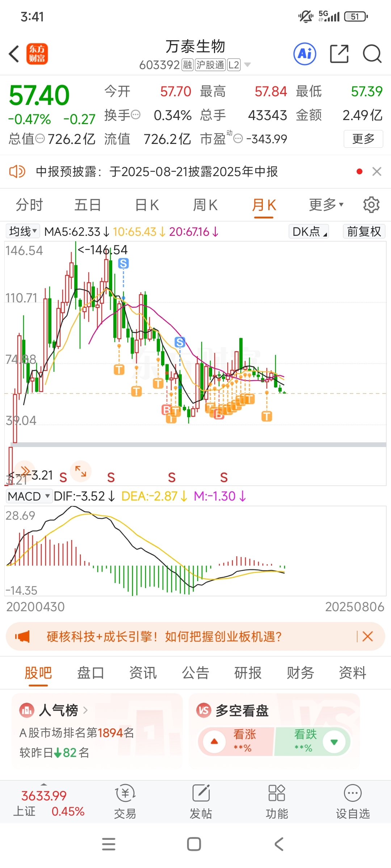391x868 pixels.
Task: Tap the 上证 3633.99 index ticker
Action: [49, 803]
